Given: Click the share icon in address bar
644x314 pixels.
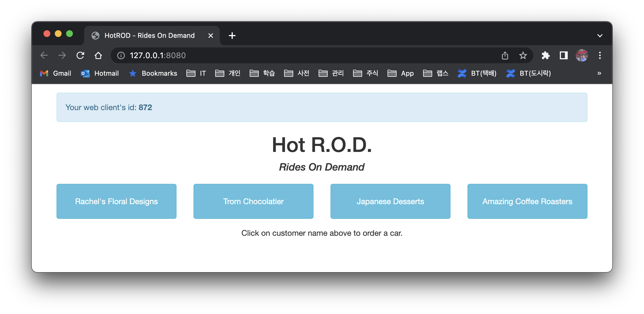Looking at the screenshot, I should tap(505, 55).
